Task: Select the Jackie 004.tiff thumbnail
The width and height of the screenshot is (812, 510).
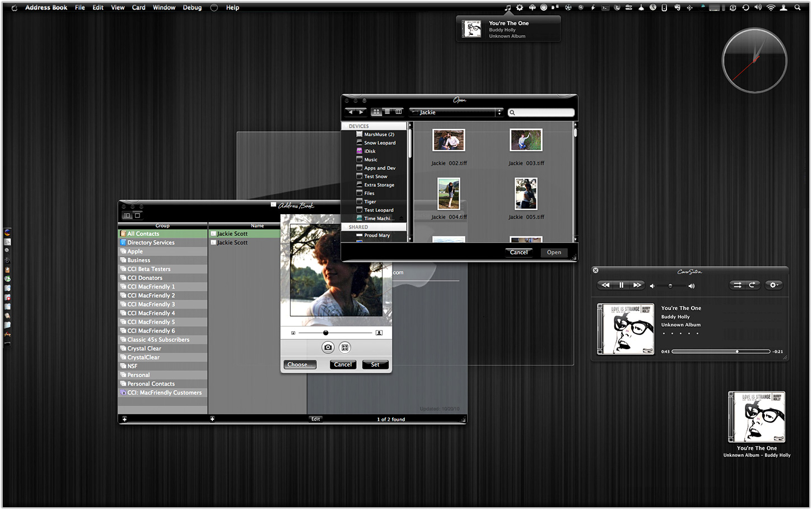Action: click(449, 194)
